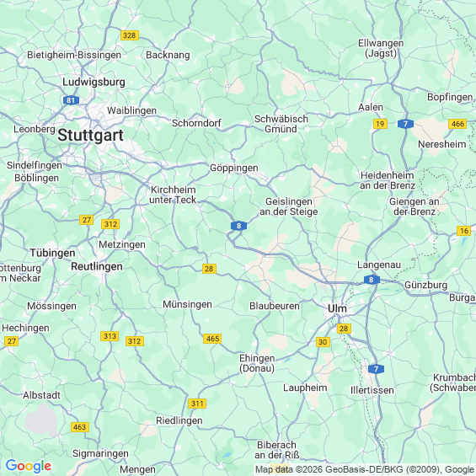
Task: Click the Ehingen (Donau) label
Action: point(257,363)
